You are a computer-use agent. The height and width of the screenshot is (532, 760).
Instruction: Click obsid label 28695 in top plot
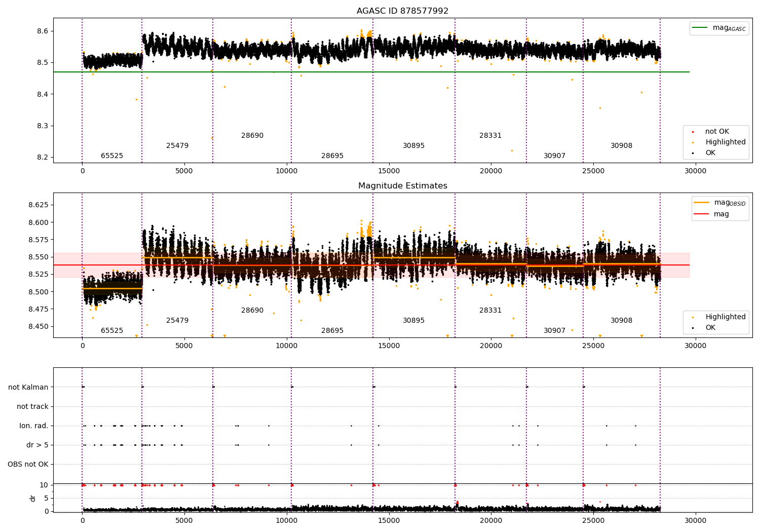tap(332, 156)
